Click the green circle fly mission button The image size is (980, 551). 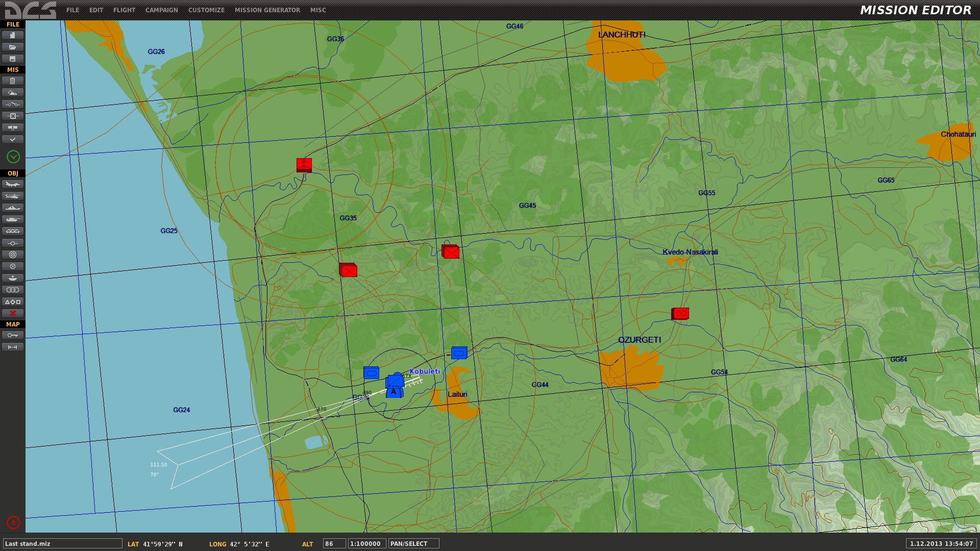tap(13, 157)
